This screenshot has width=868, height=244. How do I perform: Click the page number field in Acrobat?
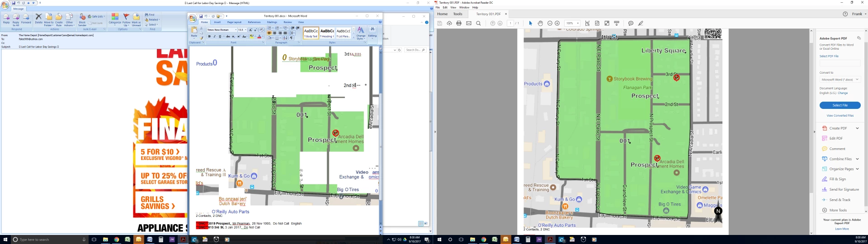(x=510, y=23)
